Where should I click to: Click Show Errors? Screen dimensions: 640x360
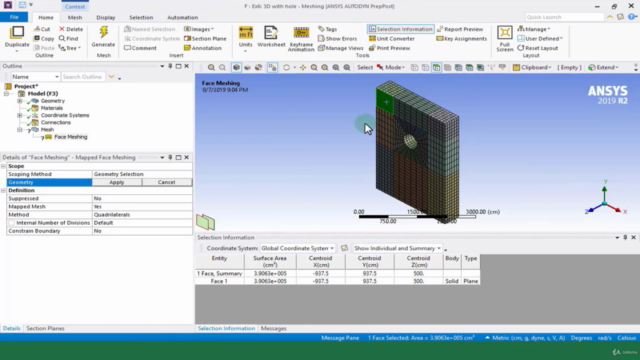point(338,38)
